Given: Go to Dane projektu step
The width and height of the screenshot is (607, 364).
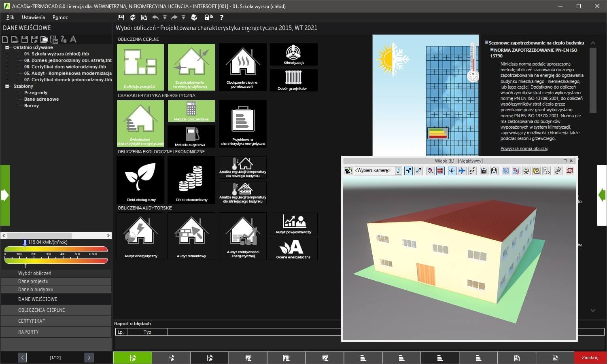Looking at the screenshot, I should (x=56, y=281).
